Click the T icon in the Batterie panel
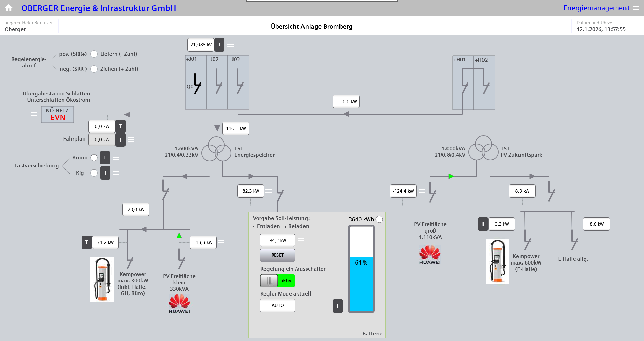 (x=337, y=306)
